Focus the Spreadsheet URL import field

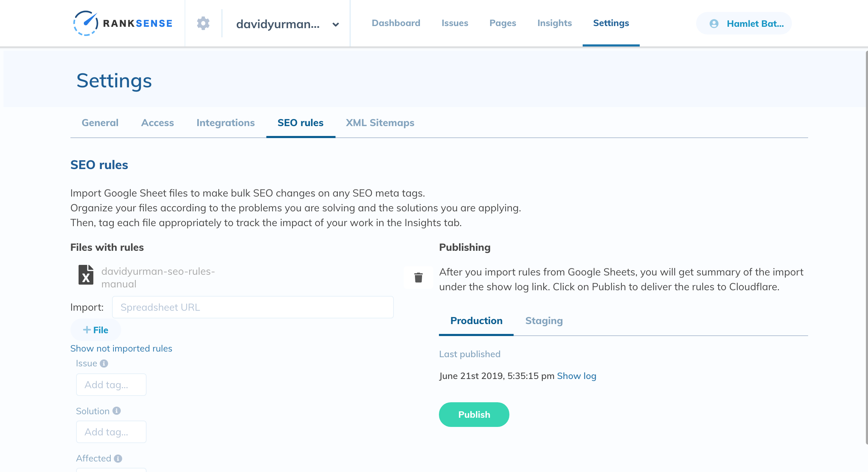pyautogui.click(x=253, y=307)
